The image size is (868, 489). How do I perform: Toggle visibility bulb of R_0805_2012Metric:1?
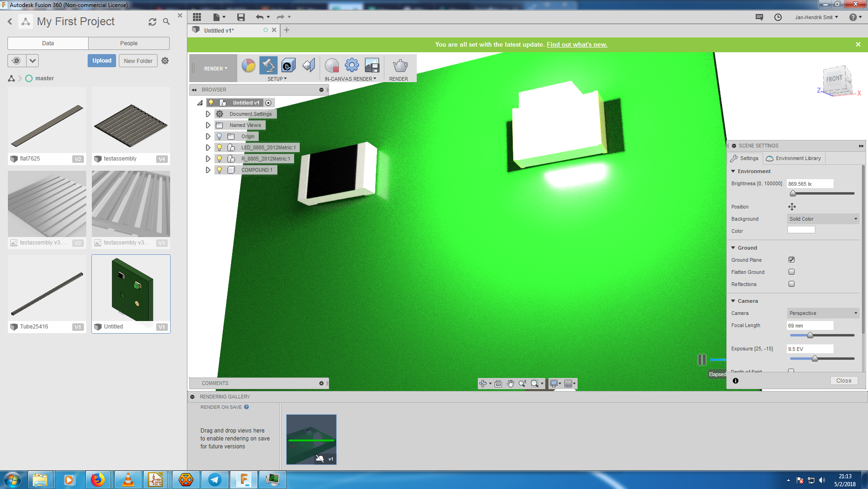click(220, 159)
